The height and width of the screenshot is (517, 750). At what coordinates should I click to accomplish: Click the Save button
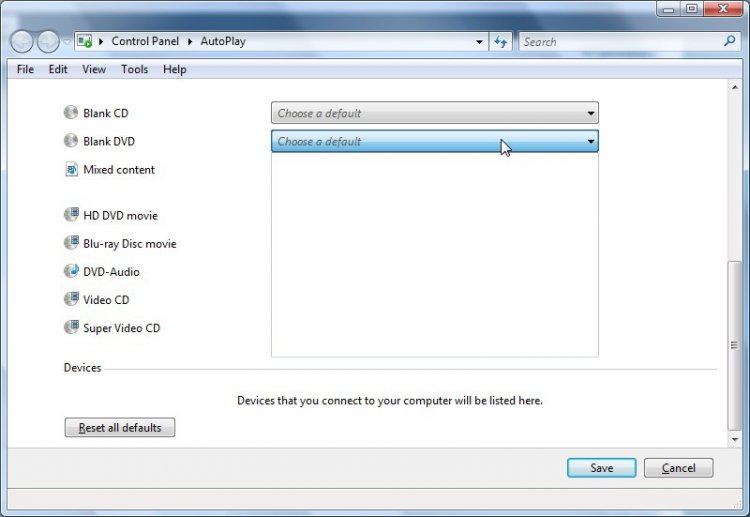tap(601, 468)
